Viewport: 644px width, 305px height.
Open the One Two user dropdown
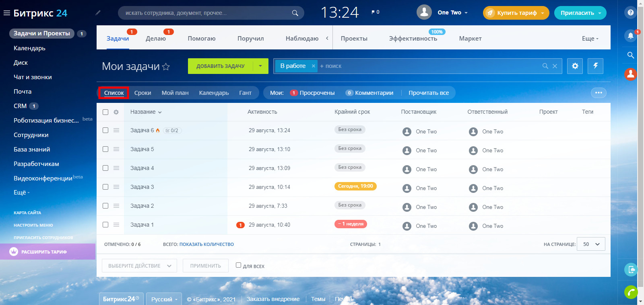tap(453, 12)
